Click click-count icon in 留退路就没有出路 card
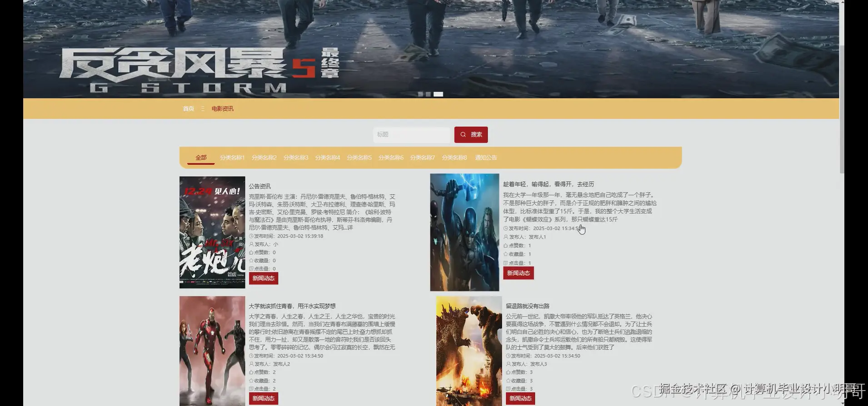Image resolution: width=868 pixels, height=406 pixels. click(x=509, y=389)
